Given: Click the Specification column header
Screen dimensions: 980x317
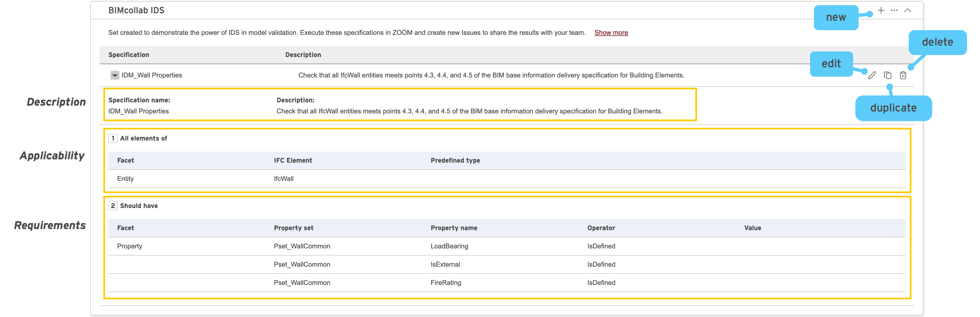Looking at the screenshot, I should pyautogui.click(x=129, y=55).
